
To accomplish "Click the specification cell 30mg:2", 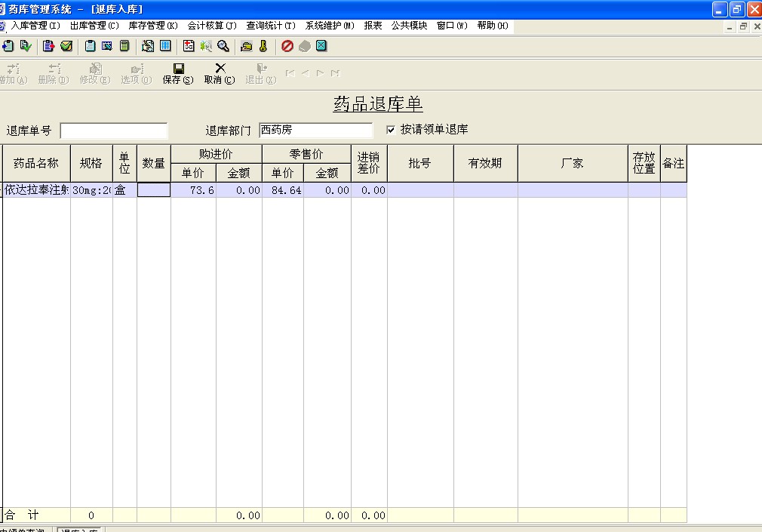I will click(x=91, y=190).
